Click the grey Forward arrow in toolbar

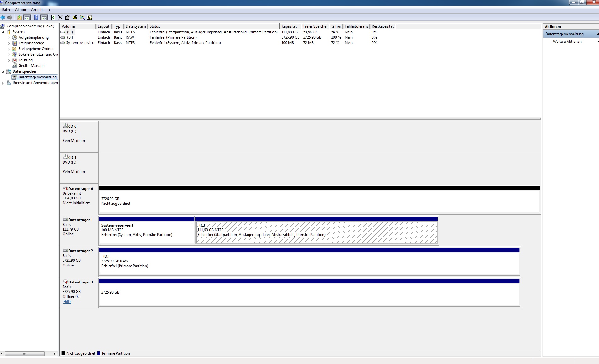click(10, 17)
